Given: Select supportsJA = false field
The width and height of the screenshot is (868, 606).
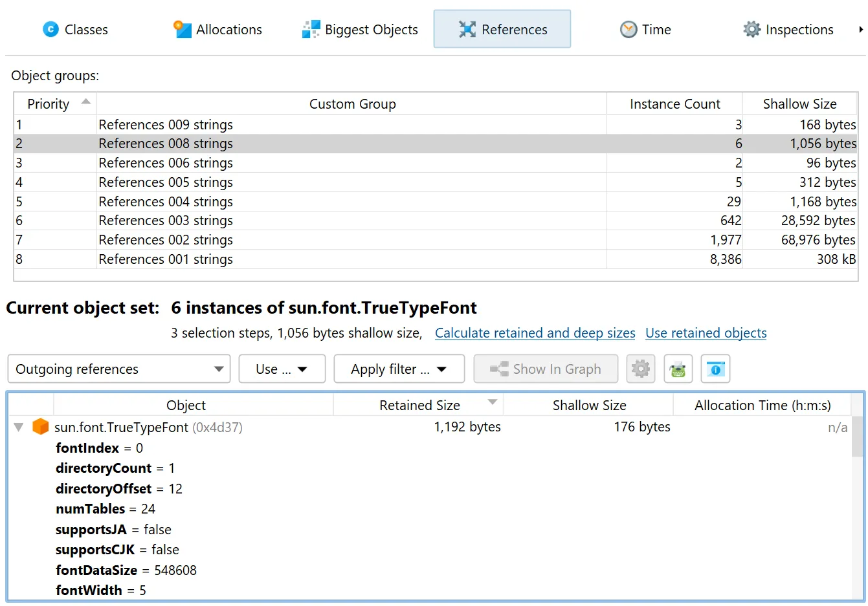Looking at the screenshot, I should pos(113,530).
